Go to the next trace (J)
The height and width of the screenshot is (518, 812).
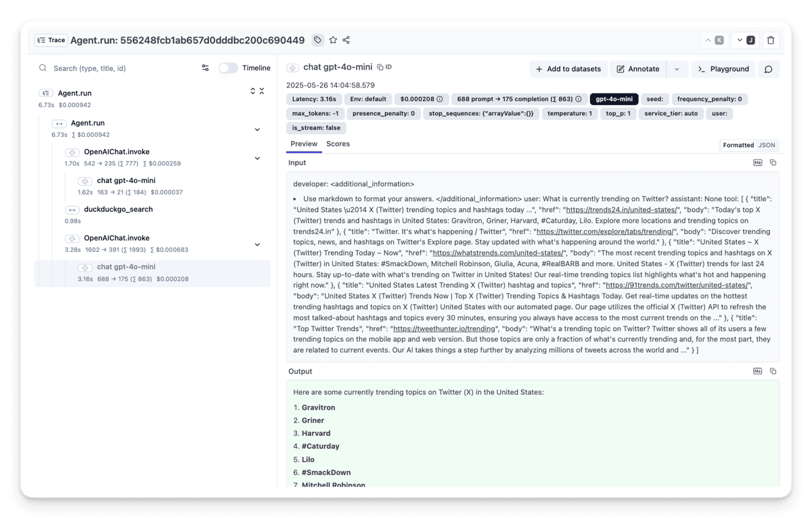746,41
